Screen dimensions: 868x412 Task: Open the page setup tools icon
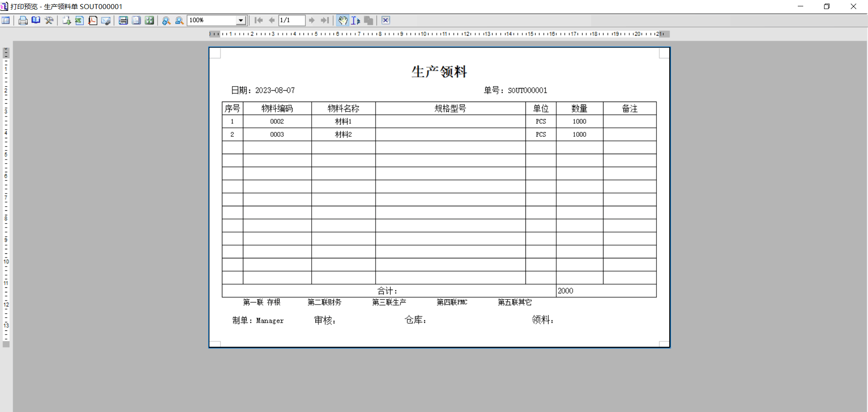coord(49,20)
